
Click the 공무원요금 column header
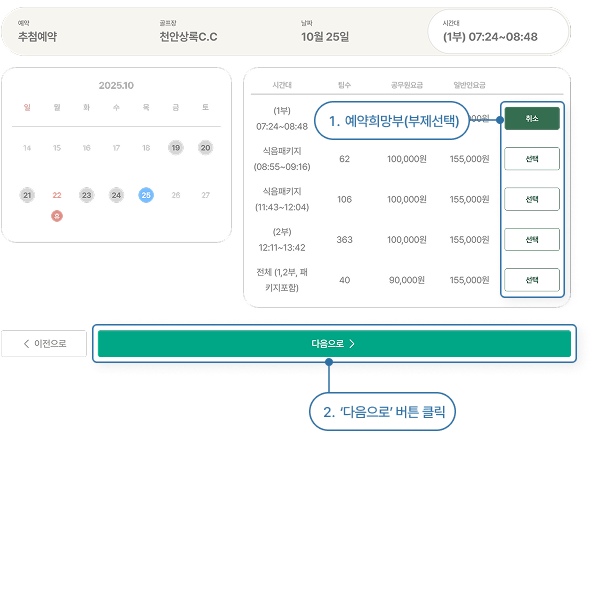[x=407, y=85]
